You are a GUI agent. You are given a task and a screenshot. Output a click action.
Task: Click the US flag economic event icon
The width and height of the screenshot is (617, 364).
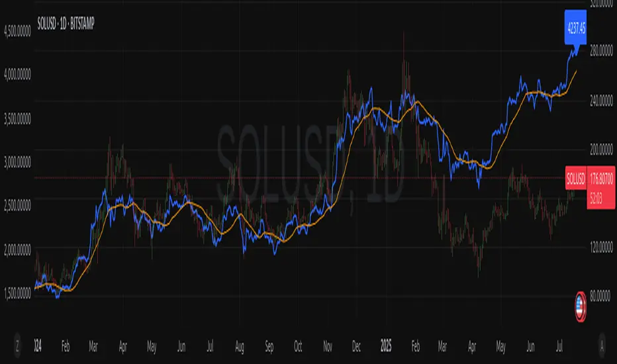[581, 307]
